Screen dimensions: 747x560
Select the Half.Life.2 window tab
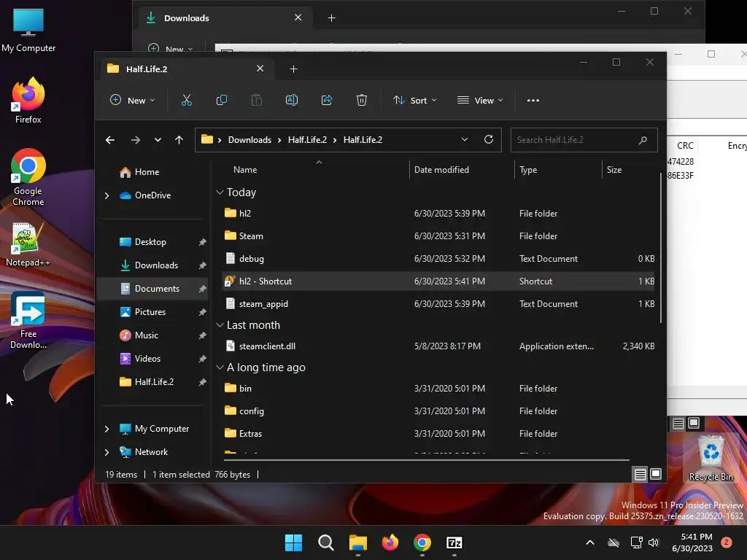185,69
